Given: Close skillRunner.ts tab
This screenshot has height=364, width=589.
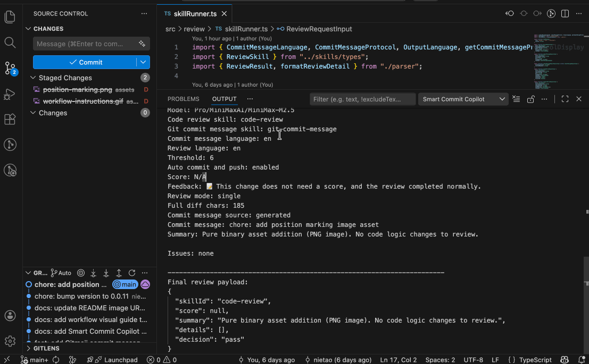Looking at the screenshot, I should [224, 13].
